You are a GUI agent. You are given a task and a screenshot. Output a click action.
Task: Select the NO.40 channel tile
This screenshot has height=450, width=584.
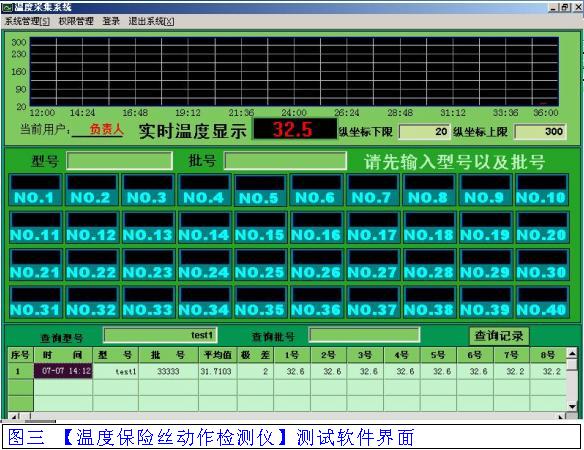point(542,302)
